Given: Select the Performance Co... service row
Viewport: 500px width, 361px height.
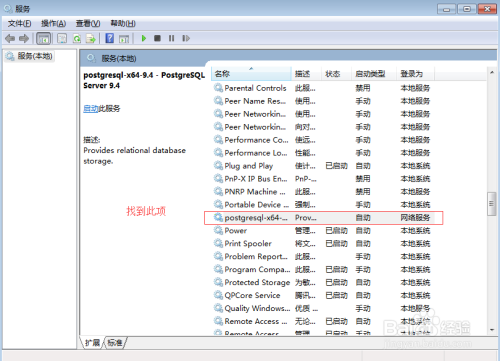Looking at the screenshot, I should click(323, 140).
